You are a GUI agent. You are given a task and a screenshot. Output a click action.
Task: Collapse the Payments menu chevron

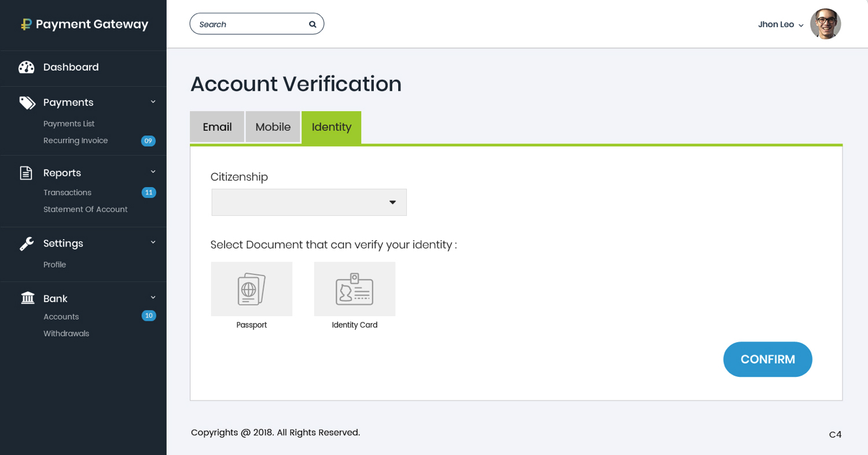click(153, 102)
